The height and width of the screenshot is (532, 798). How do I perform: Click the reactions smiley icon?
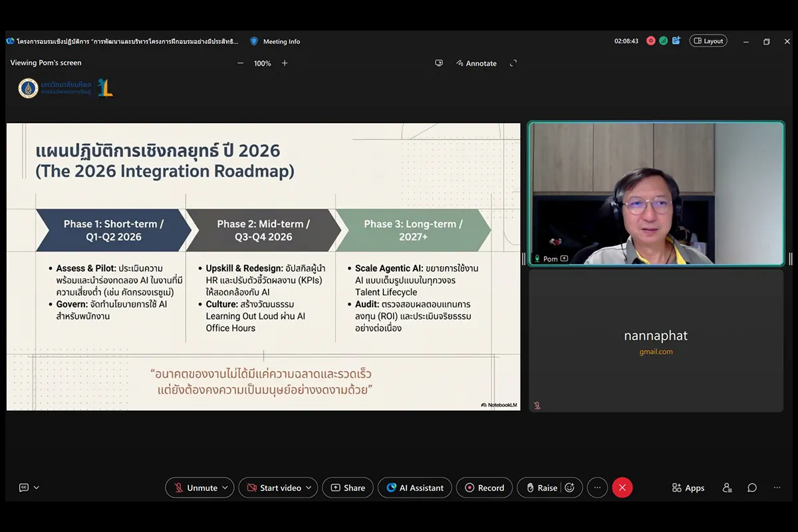point(569,487)
